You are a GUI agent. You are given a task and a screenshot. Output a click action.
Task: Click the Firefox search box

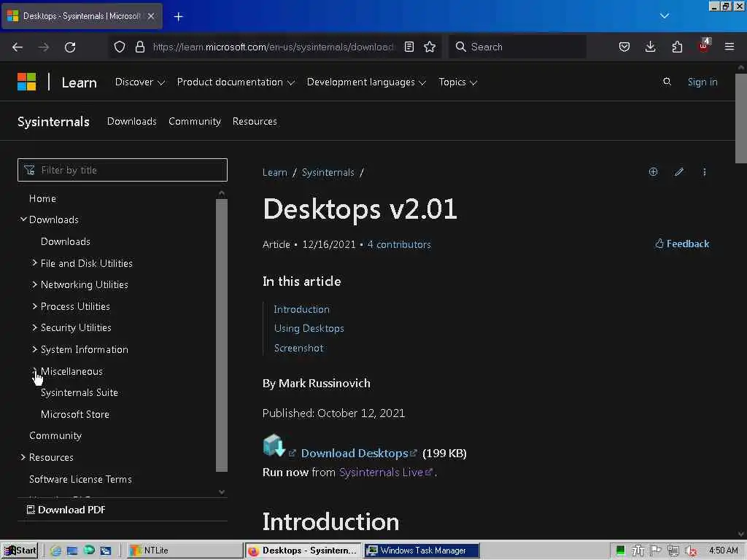(x=517, y=47)
